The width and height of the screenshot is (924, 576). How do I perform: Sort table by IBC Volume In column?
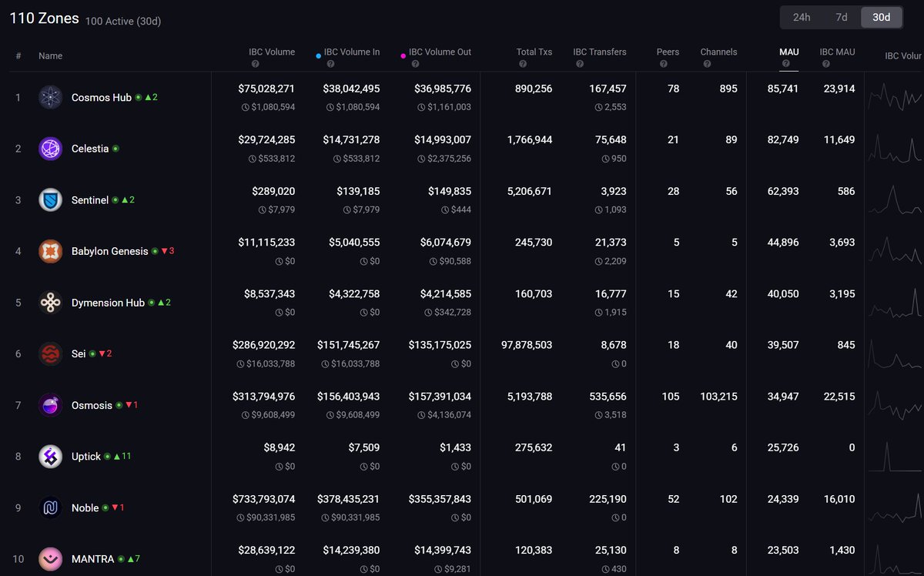[352, 52]
